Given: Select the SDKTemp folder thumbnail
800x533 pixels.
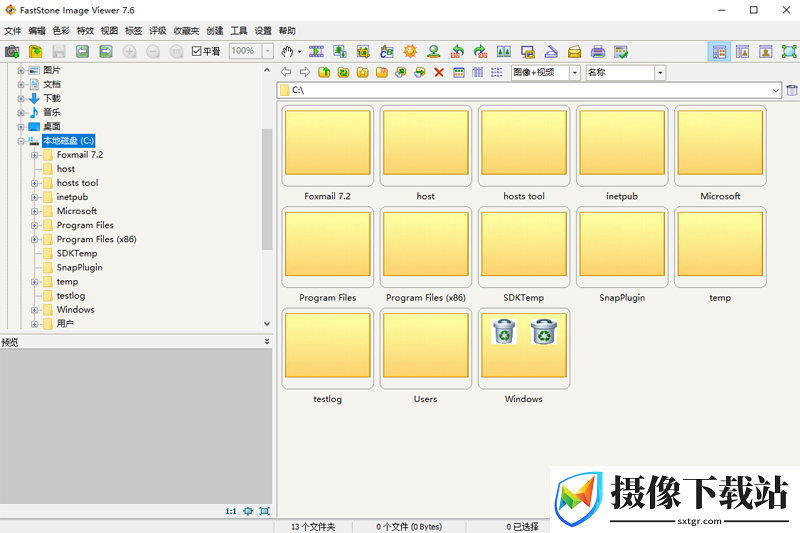Looking at the screenshot, I should click(x=523, y=247).
